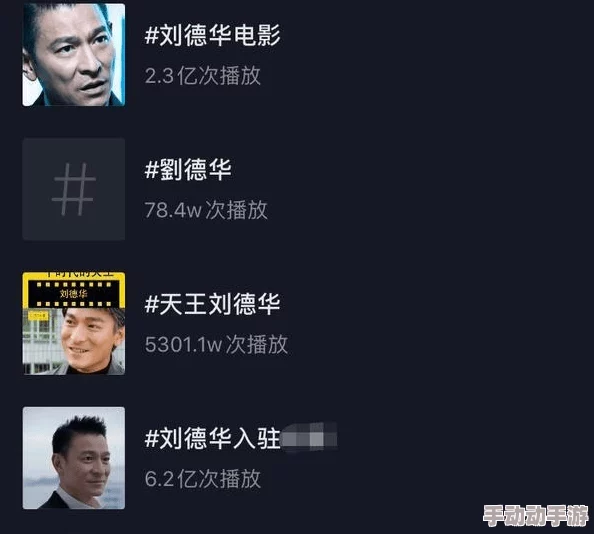Tap the blurred mosaic after 刘德华入驻

point(309,437)
